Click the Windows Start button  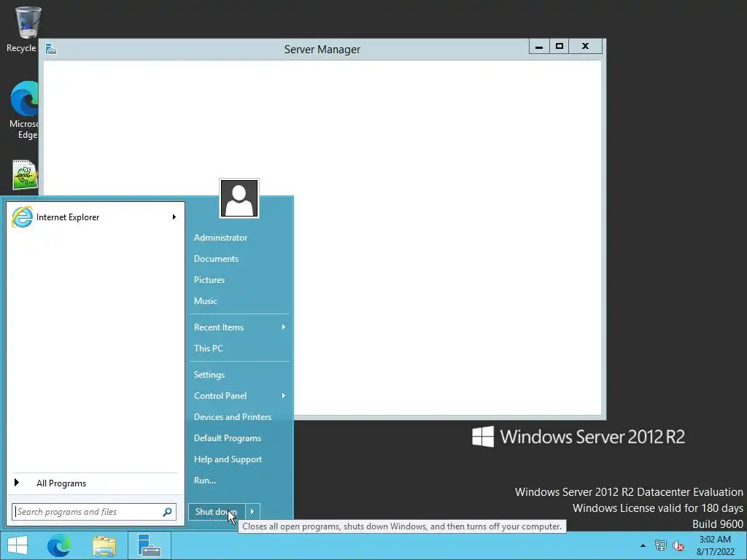coord(18,545)
